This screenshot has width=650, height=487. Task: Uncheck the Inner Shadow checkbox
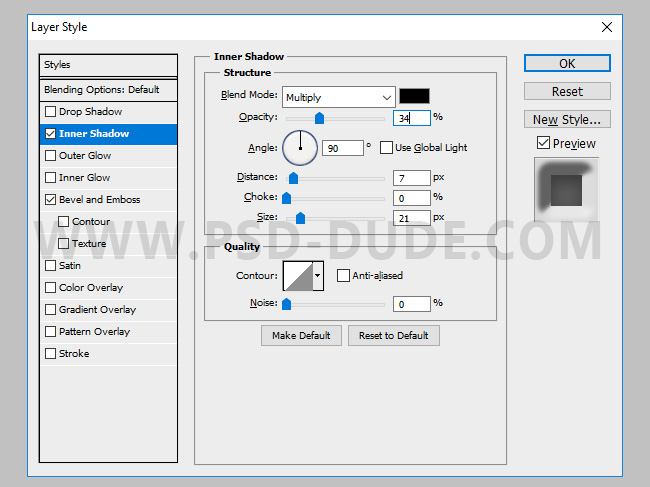click(x=51, y=133)
